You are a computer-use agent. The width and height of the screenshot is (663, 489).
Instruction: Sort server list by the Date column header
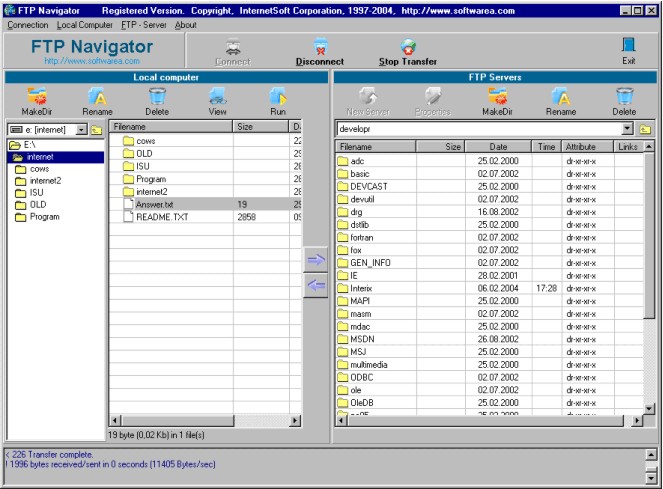click(x=498, y=147)
